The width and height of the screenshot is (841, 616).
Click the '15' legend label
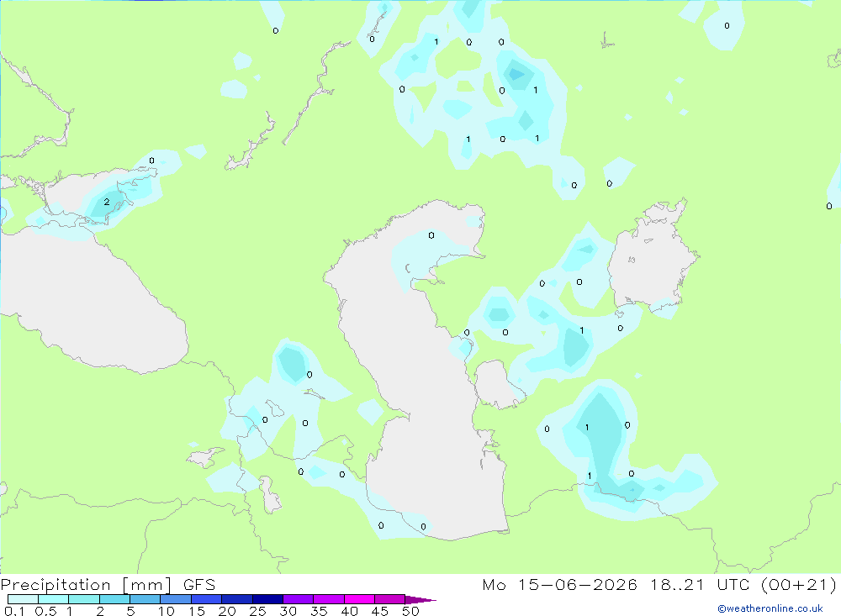[x=197, y=611]
